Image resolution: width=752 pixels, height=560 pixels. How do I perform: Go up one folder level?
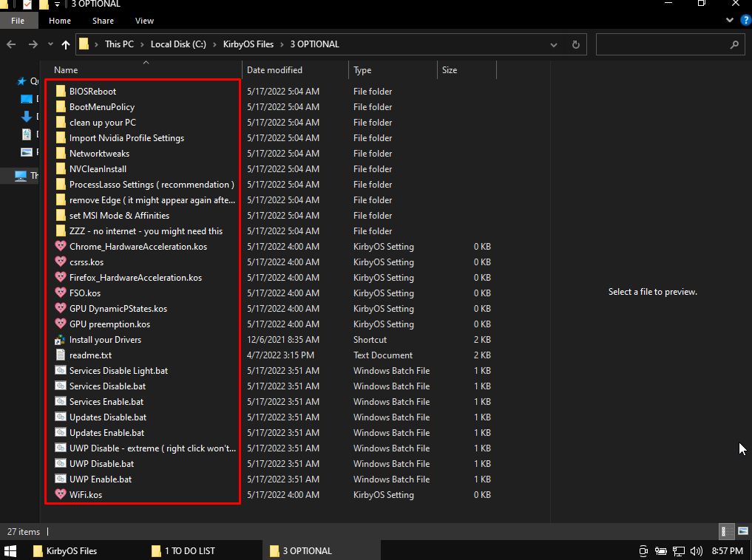[66, 44]
